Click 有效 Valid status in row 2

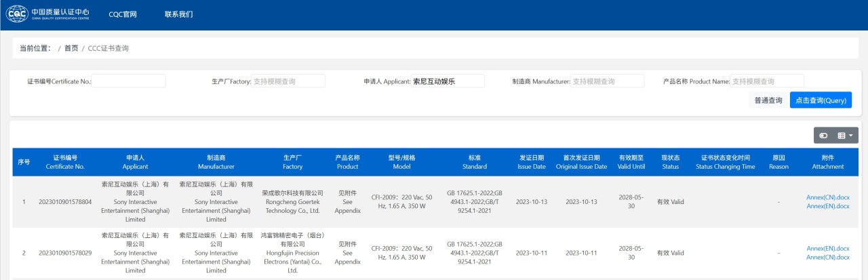(x=670, y=253)
